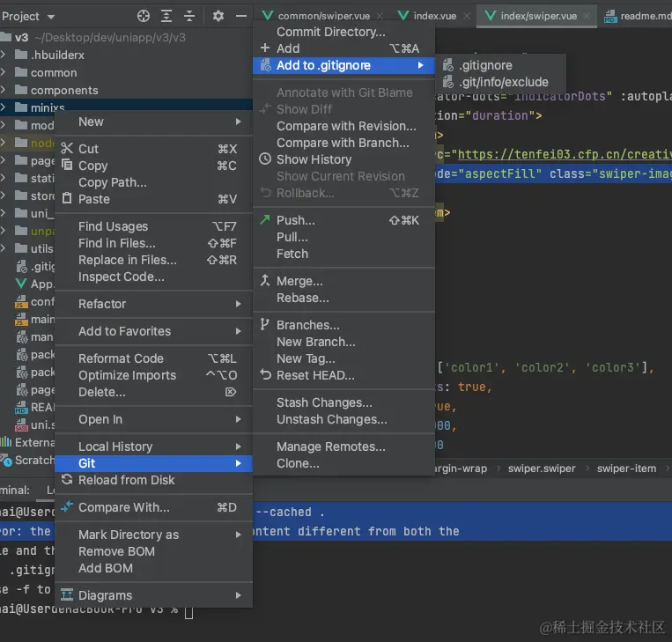Click the scissors icon next to Cut
This screenshot has height=642, width=672.
point(67,148)
